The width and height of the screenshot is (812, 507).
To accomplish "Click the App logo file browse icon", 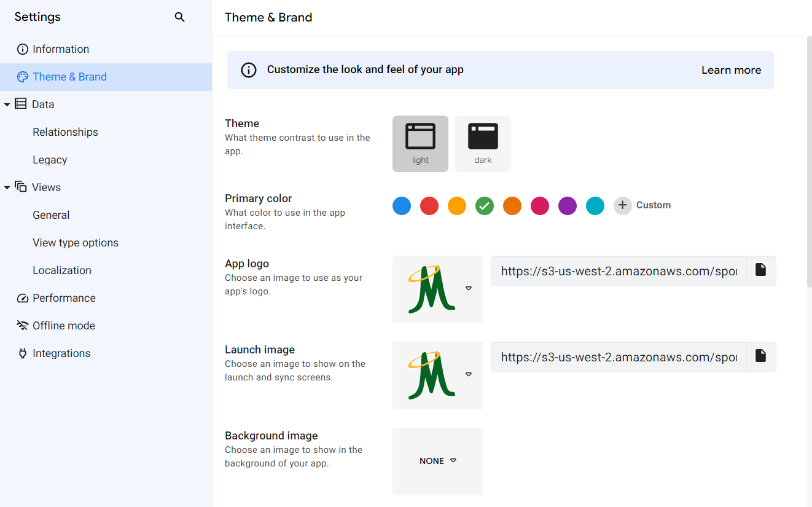I will [x=761, y=270].
